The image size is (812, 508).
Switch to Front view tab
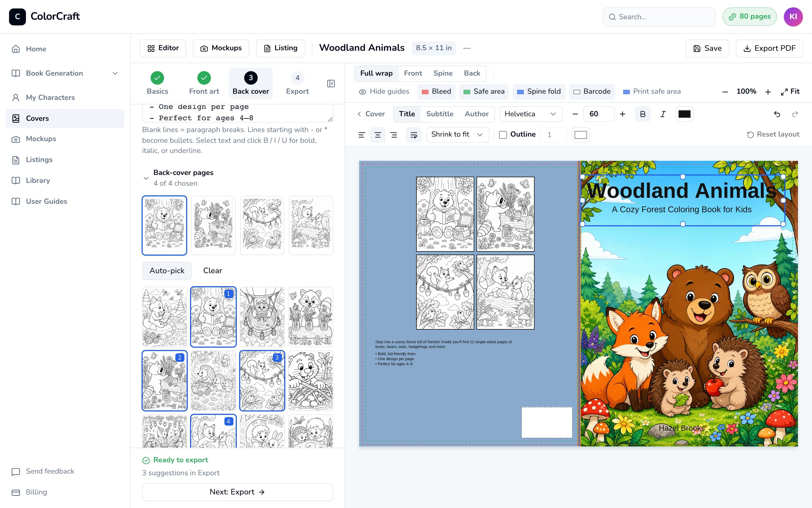tap(413, 73)
